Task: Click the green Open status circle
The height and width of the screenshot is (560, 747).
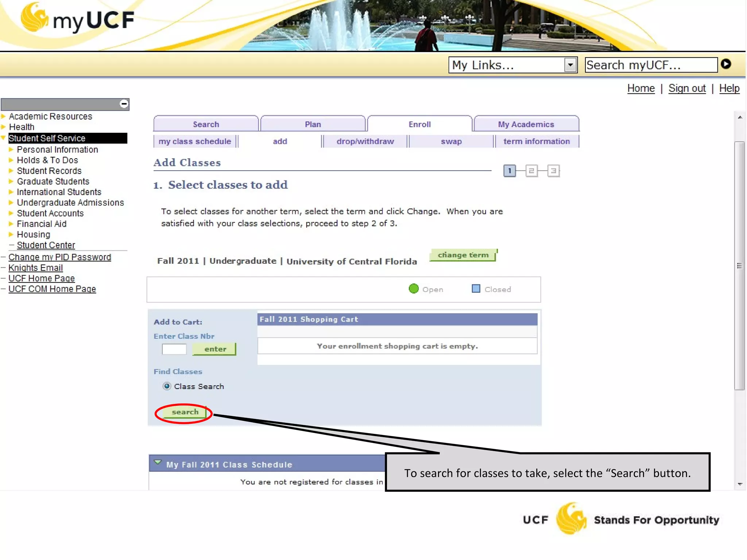Action: [x=414, y=289]
